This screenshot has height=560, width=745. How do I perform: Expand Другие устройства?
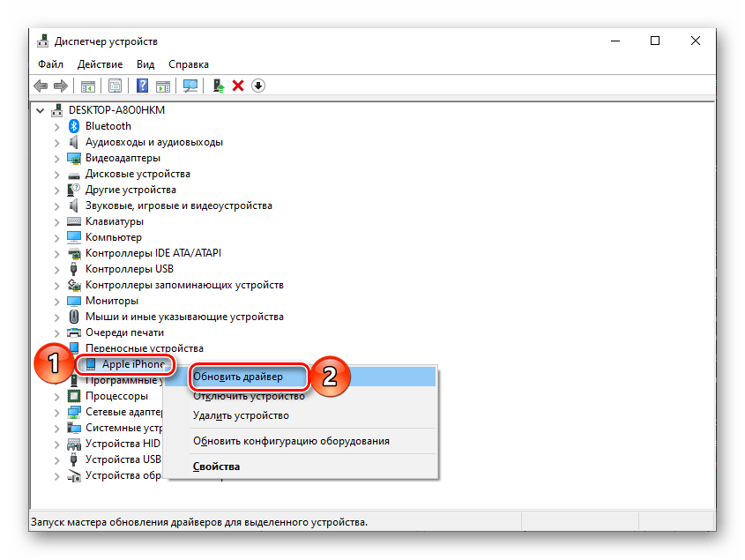pyautogui.click(x=57, y=190)
